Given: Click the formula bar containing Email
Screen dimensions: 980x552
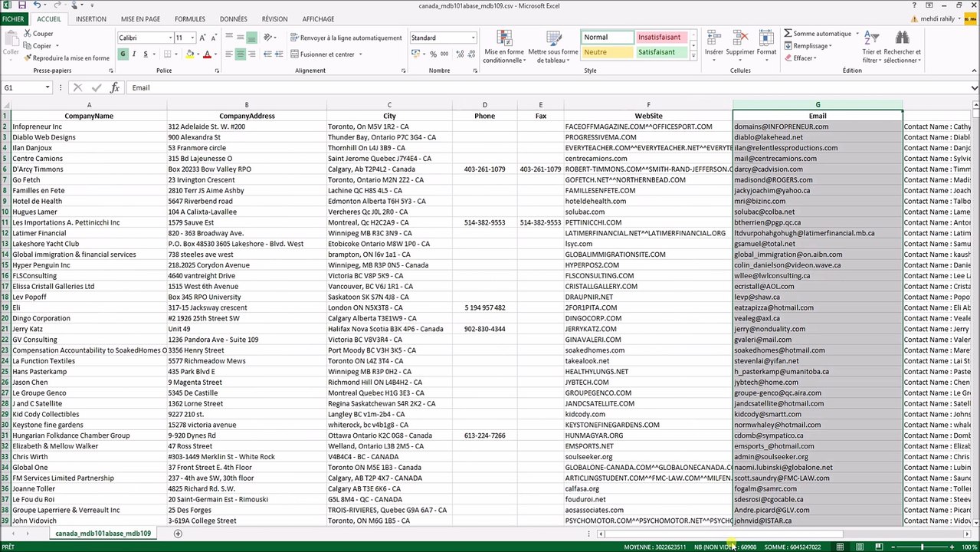Looking at the screenshot, I should [547, 88].
